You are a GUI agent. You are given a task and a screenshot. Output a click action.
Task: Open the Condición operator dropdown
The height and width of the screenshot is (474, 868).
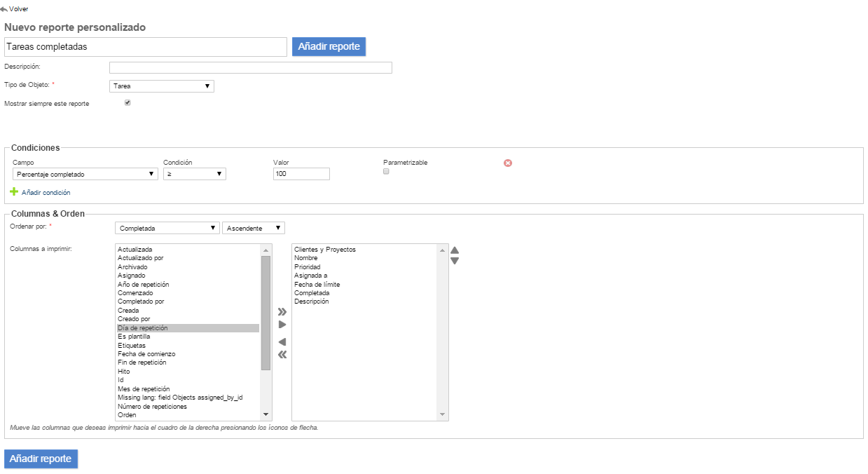pos(194,174)
